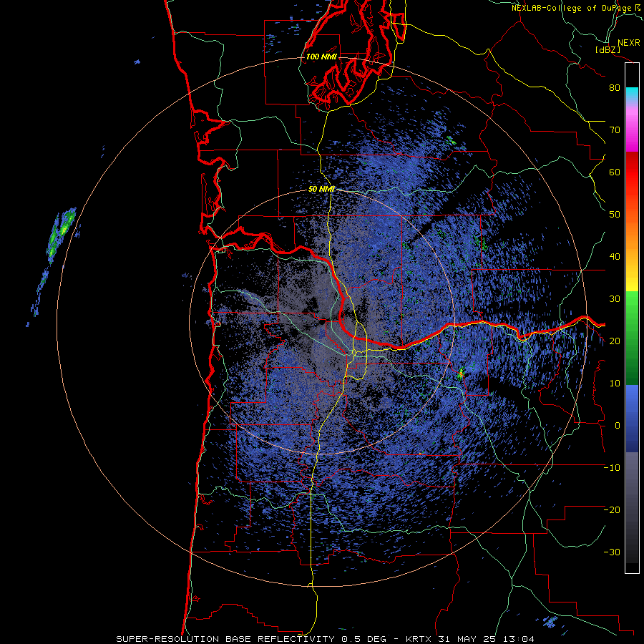Click the -20 value on the dBZ scale
Screen dimensions: 644x644
coord(612,510)
